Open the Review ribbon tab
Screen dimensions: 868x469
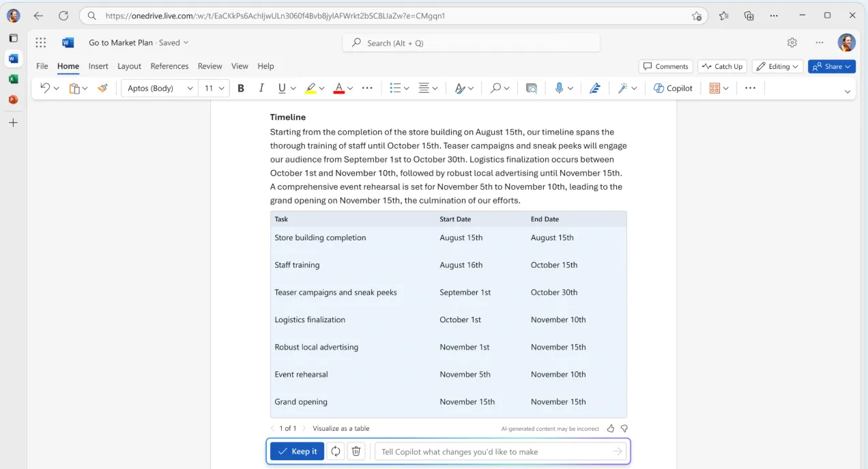209,66
